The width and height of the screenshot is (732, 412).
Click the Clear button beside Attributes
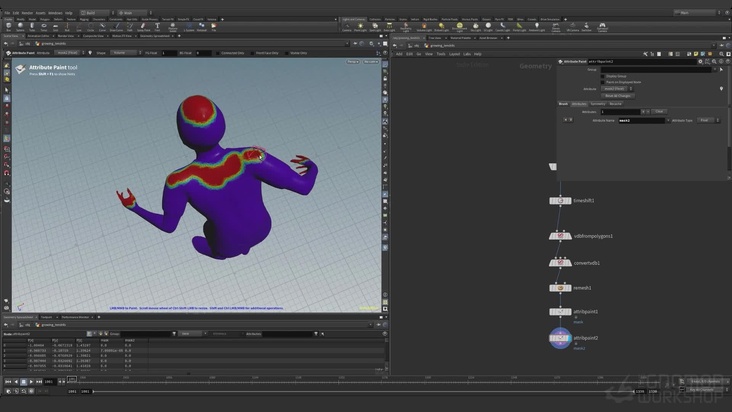659,111
